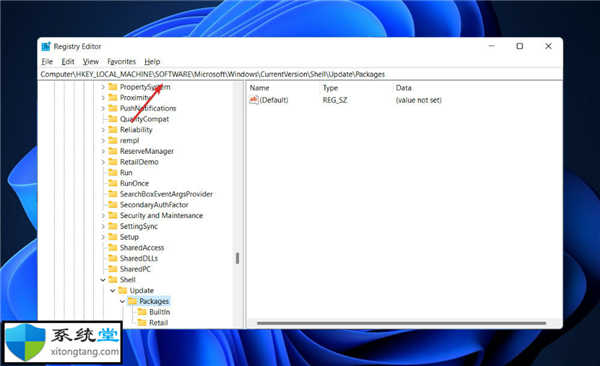Viewport: 600px width, 366px height.
Task: Select the Security and Maintenance folder icon
Action: click(112, 216)
